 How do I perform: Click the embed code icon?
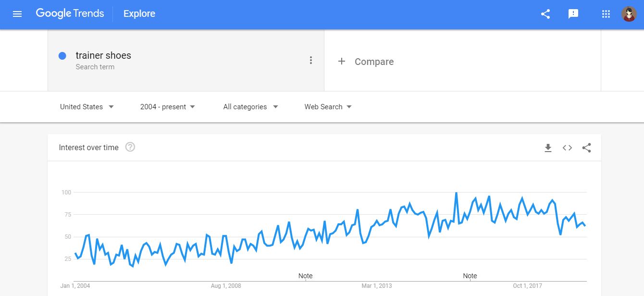pos(567,148)
